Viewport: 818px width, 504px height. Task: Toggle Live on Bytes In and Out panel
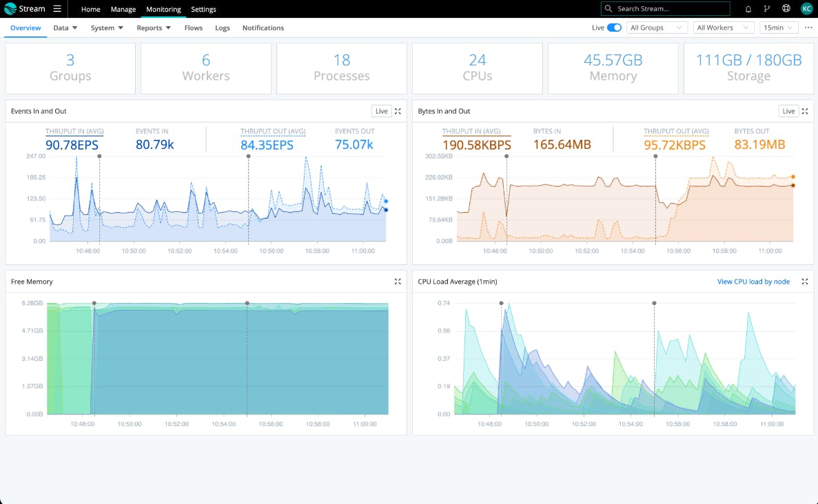(x=788, y=111)
